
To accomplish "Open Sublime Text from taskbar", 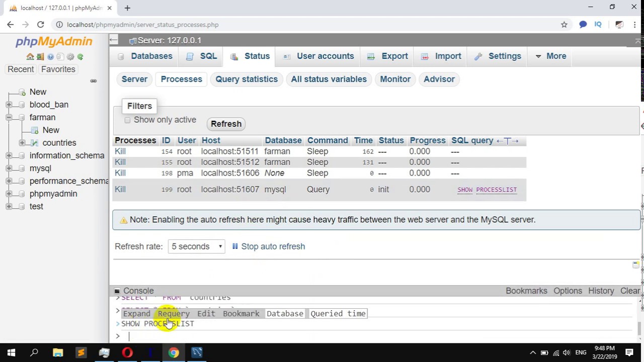I will click(x=81, y=352).
